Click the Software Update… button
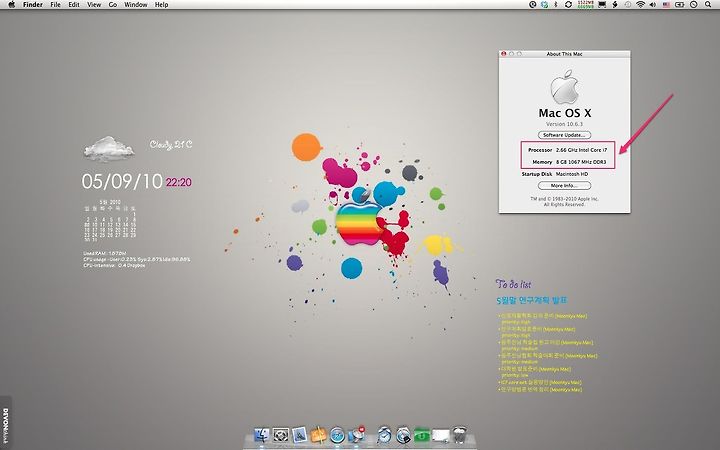This screenshot has width=720, height=450. click(564, 135)
